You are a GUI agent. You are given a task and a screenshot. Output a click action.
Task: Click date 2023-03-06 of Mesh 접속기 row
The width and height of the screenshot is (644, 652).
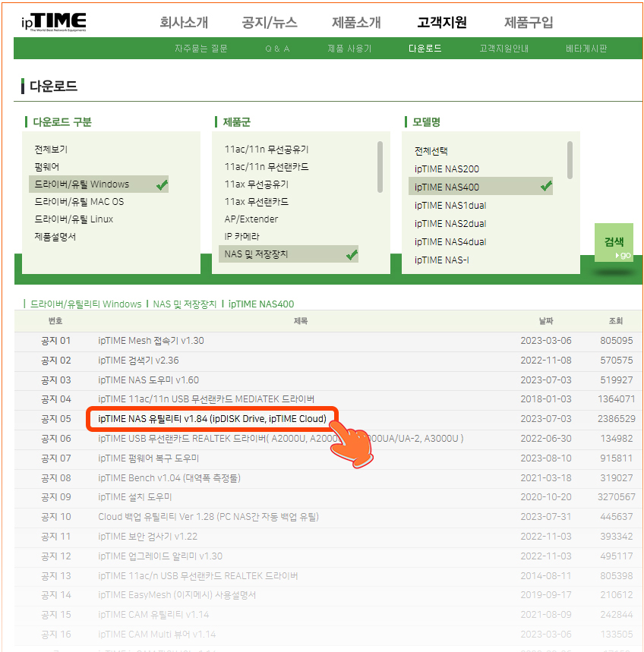coord(546,341)
